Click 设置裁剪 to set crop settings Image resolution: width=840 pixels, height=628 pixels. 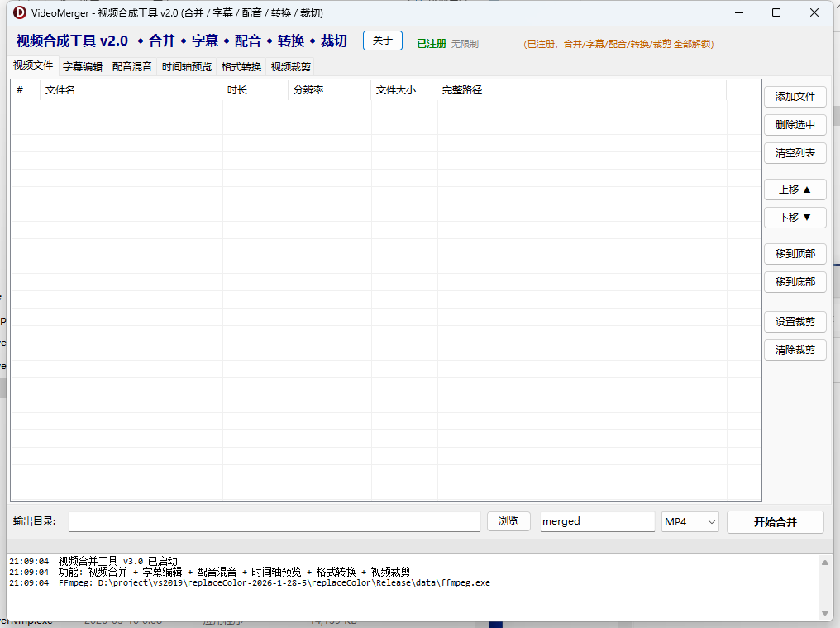pos(795,322)
